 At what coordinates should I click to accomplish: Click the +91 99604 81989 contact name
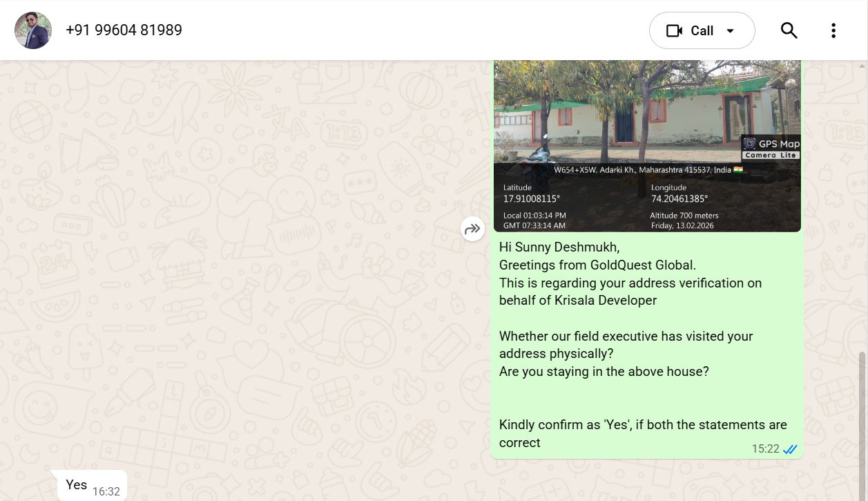124,30
